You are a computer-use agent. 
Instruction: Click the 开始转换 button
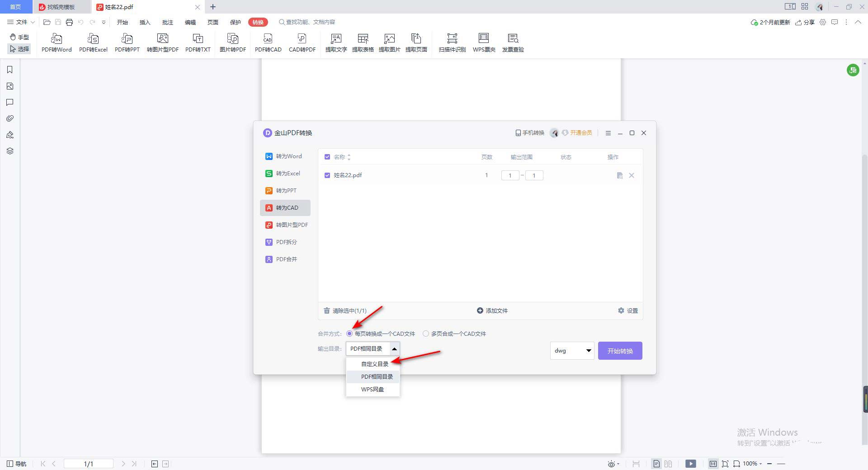coord(620,351)
